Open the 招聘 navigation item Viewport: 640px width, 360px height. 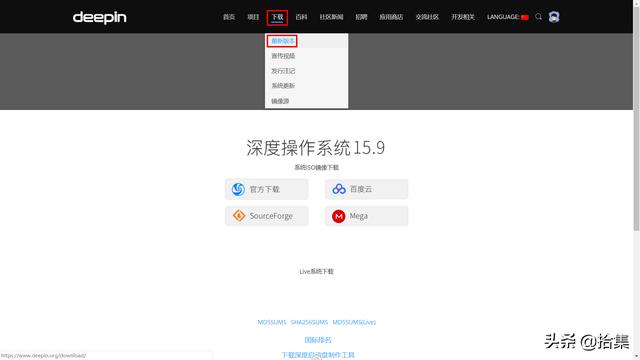(361, 17)
